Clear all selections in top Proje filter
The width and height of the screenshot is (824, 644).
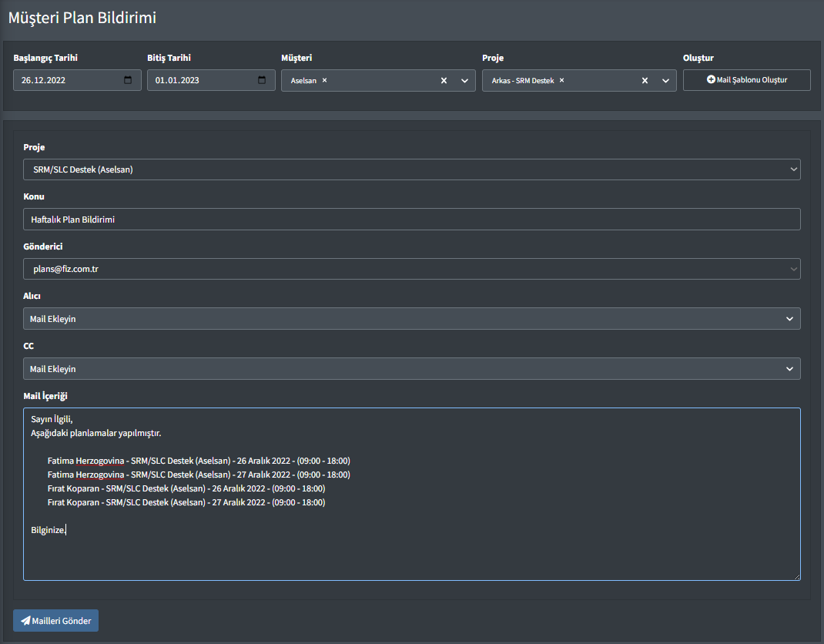tap(645, 80)
